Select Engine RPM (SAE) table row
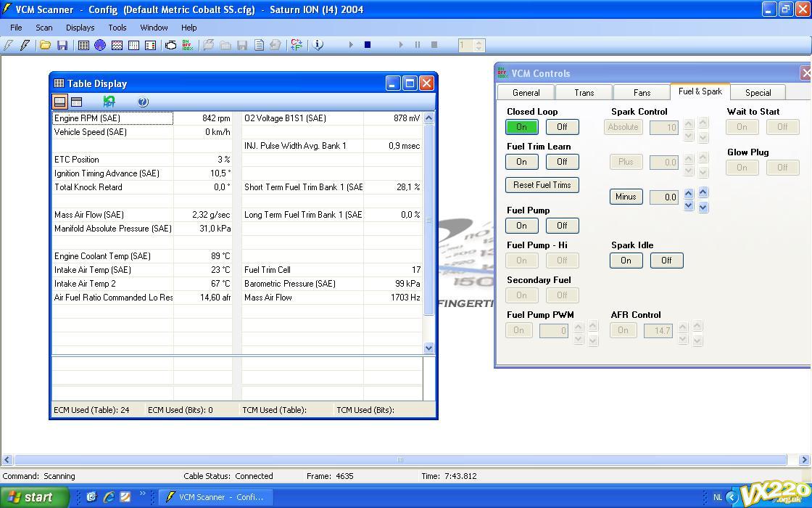Viewport: 812px width, 508px height. tap(142, 118)
